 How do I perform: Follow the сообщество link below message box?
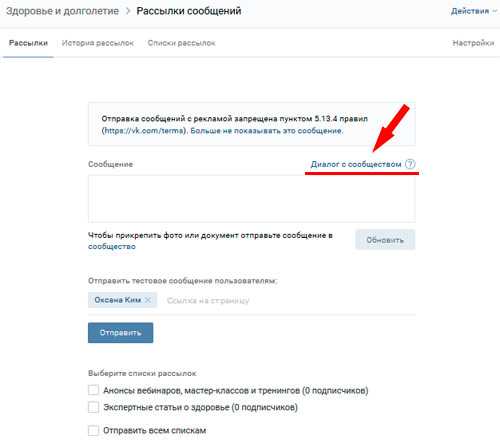pyautogui.click(x=112, y=247)
